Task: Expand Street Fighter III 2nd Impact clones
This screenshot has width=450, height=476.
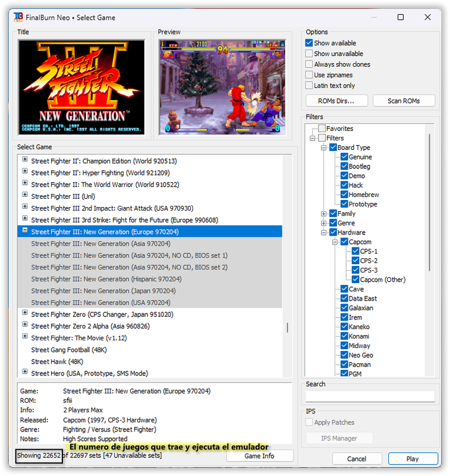Action: tap(25, 206)
